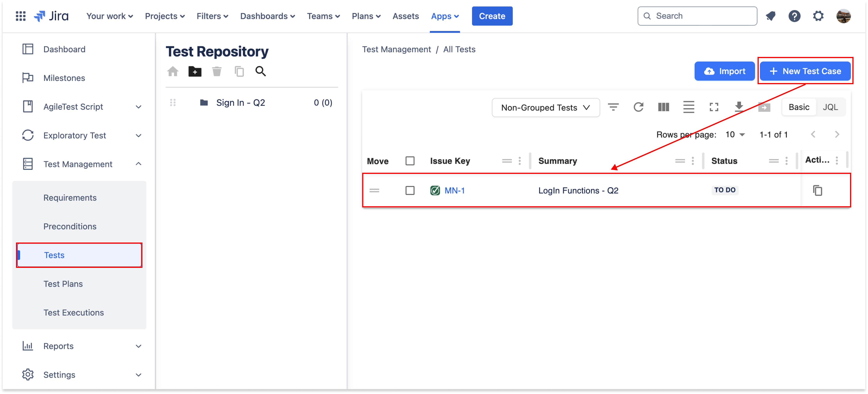
Task: Open the column chooser icon
Action: pyautogui.click(x=663, y=107)
